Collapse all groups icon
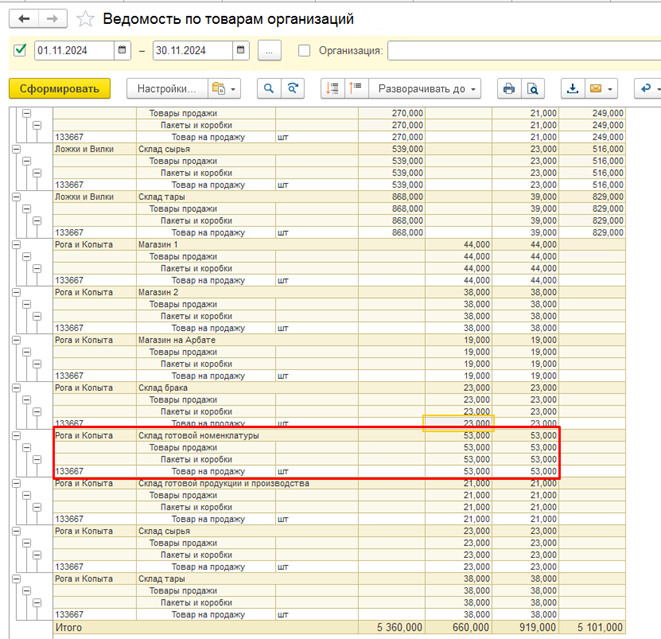 (x=332, y=89)
